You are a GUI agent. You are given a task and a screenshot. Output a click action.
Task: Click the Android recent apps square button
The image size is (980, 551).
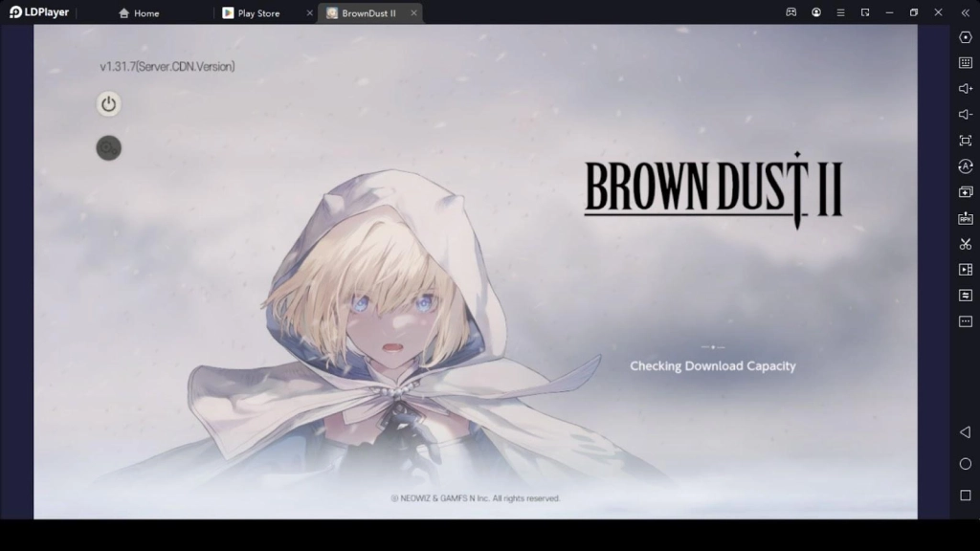click(966, 496)
